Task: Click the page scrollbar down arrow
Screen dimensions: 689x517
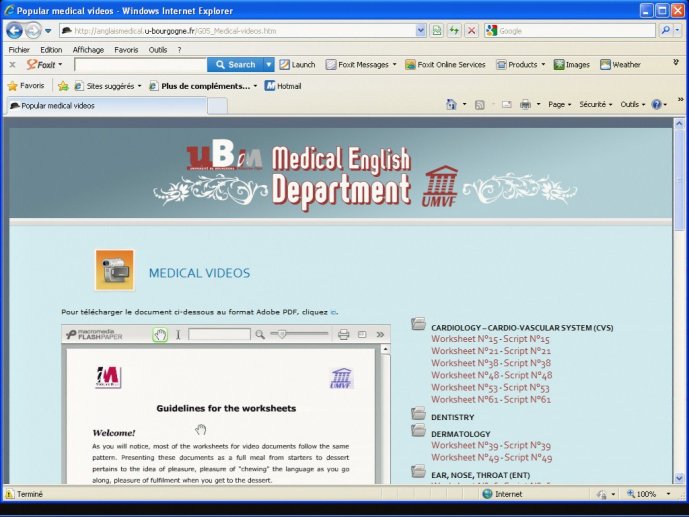Action: pos(679,478)
